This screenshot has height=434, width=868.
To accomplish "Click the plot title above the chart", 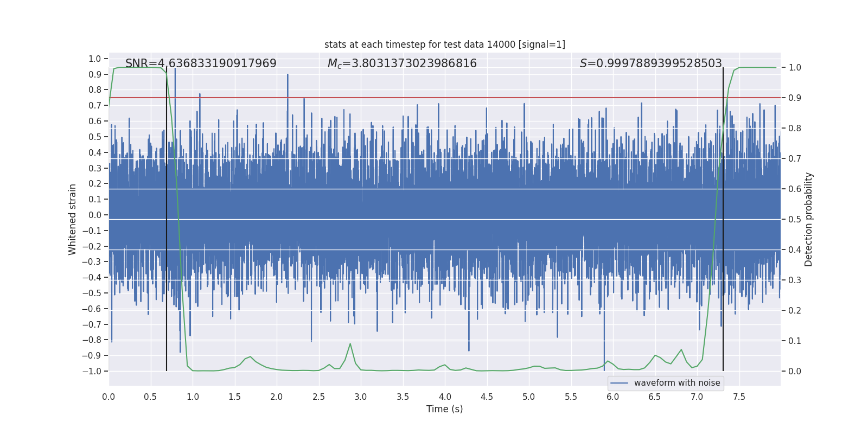I will (x=444, y=44).
